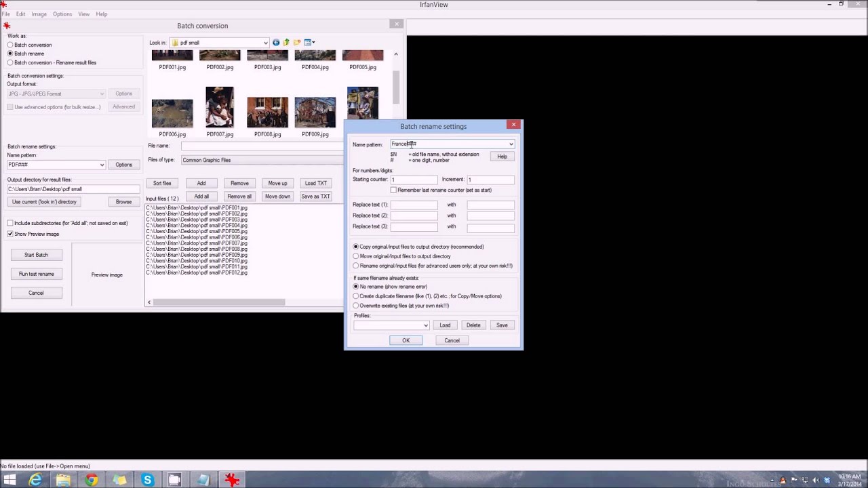Go up one folder level
The width and height of the screenshot is (868, 488).
coord(286,43)
